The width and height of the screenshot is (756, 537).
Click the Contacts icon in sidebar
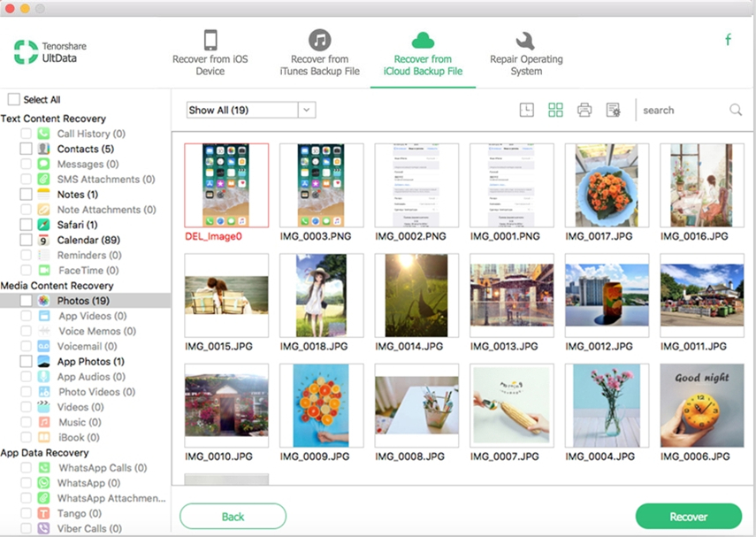(x=44, y=149)
